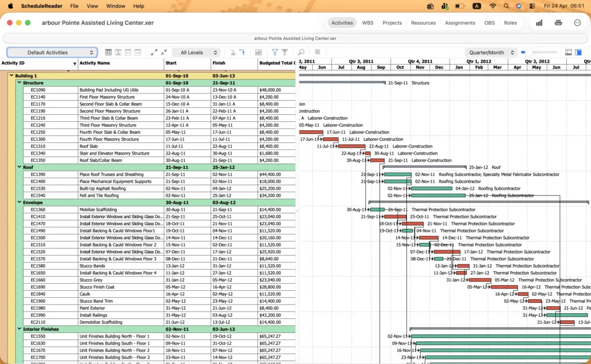Select activity row EC2110 Demobilize Scaffolding
The width and height of the screenshot is (591, 364).
159,322
